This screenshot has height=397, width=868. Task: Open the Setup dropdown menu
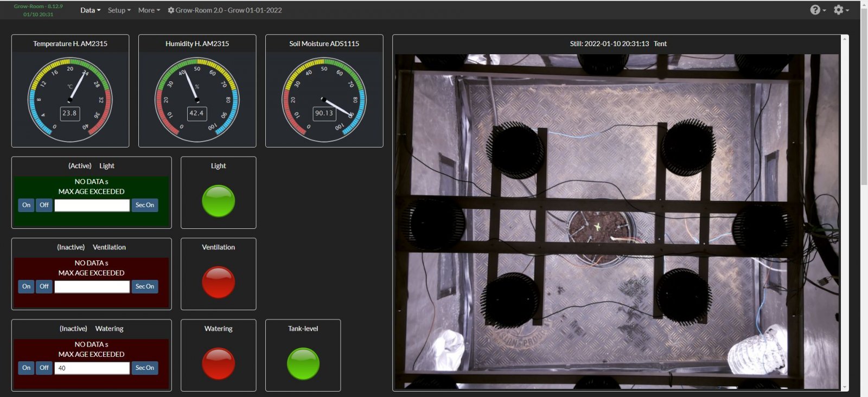119,10
